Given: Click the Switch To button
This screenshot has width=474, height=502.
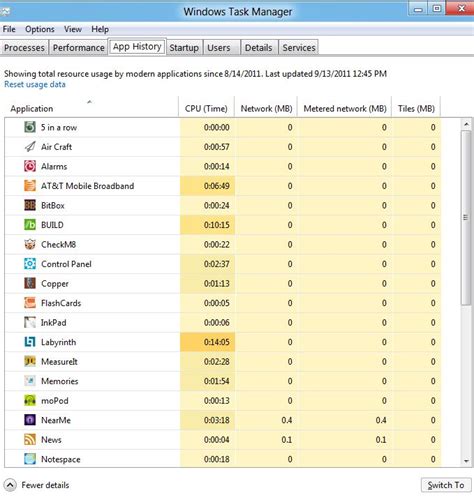Looking at the screenshot, I should click(x=446, y=485).
